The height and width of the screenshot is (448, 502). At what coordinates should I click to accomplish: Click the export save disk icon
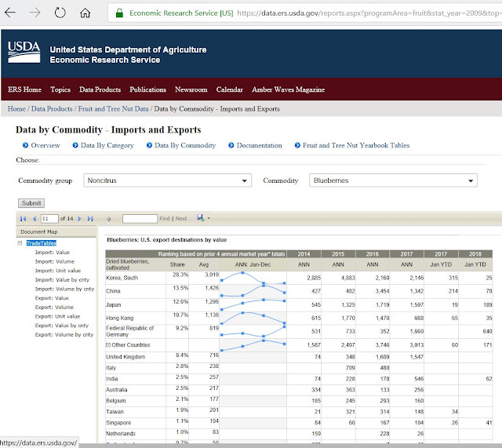(x=201, y=218)
